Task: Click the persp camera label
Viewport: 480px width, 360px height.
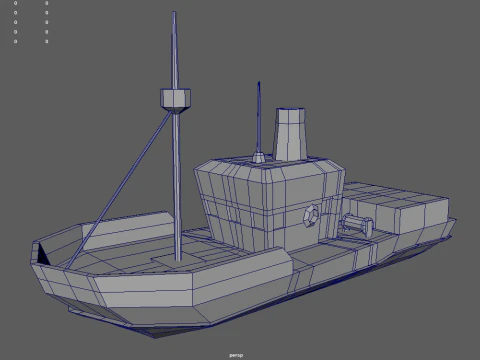Action: pos(236,355)
